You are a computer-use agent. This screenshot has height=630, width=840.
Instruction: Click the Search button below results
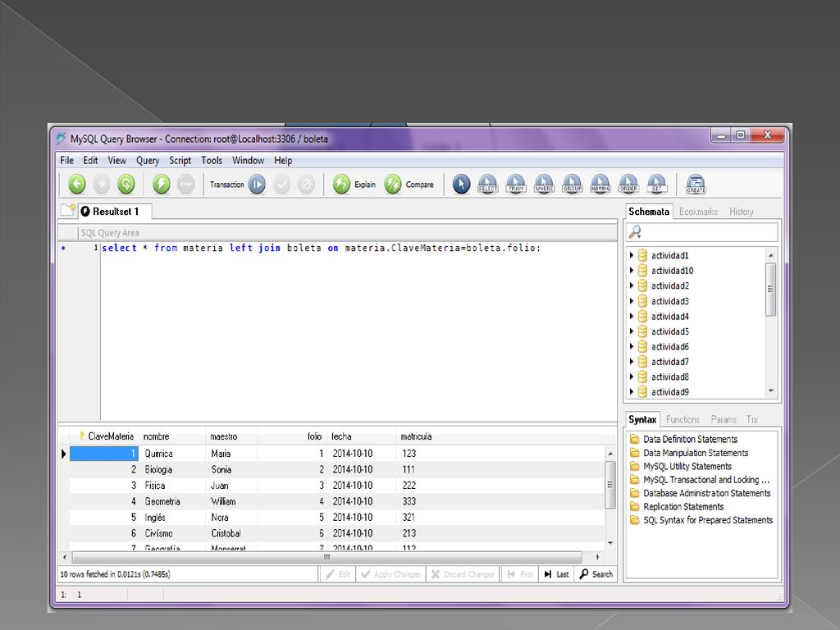(x=596, y=574)
